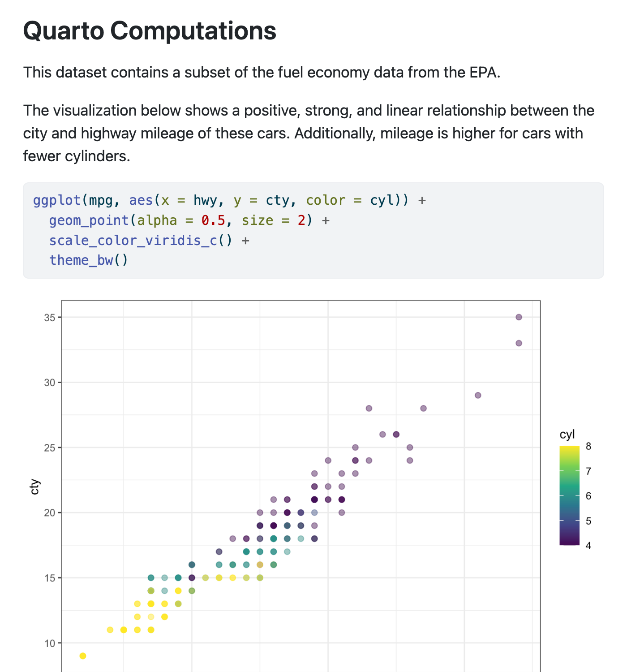
Task: Click scale_color_viridis_c in the code
Action: (x=133, y=241)
